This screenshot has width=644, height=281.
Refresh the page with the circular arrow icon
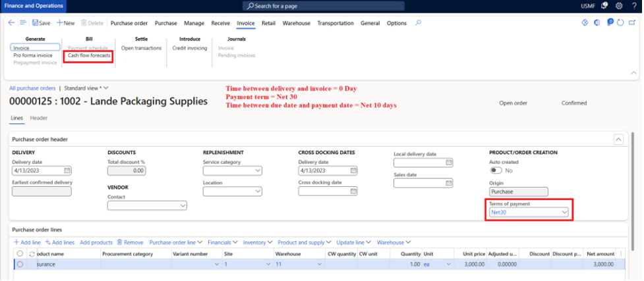621,23
